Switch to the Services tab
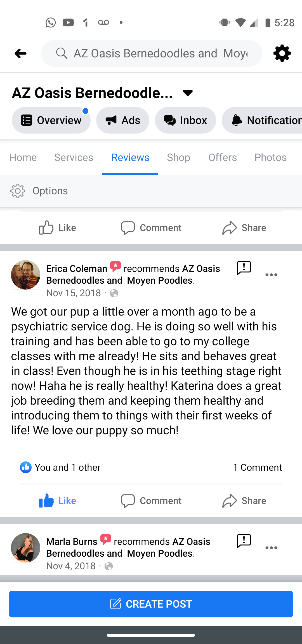302x644 pixels. (74, 157)
